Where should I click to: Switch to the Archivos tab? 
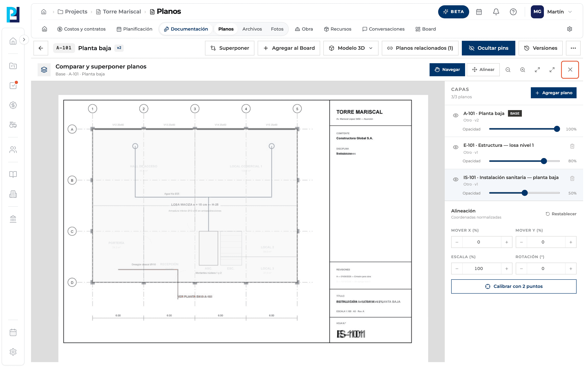coord(252,29)
